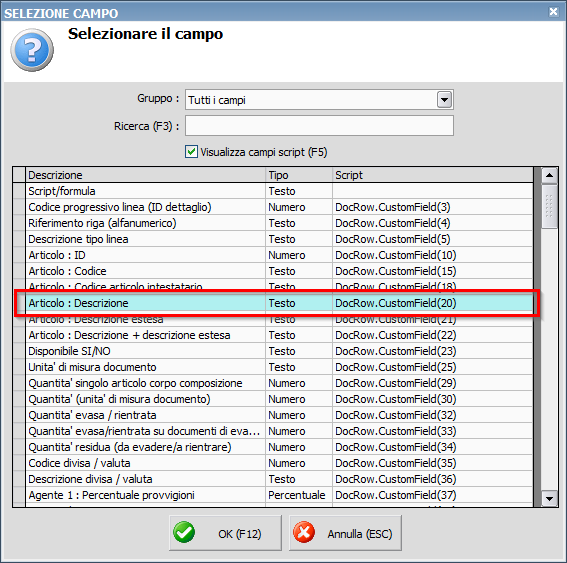Click the scrollbar up arrow
The width and height of the screenshot is (567, 563).
point(549,175)
